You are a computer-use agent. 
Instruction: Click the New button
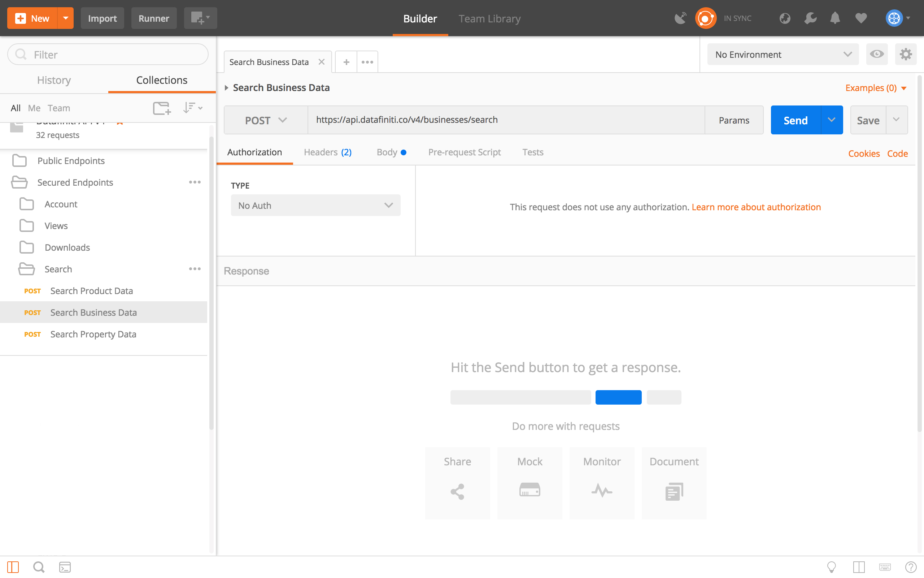point(32,18)
